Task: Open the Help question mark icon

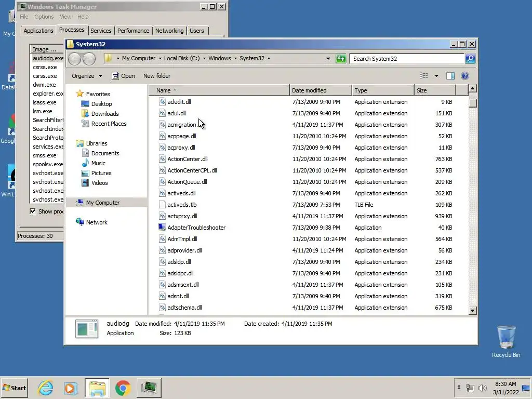Action: 465,76
